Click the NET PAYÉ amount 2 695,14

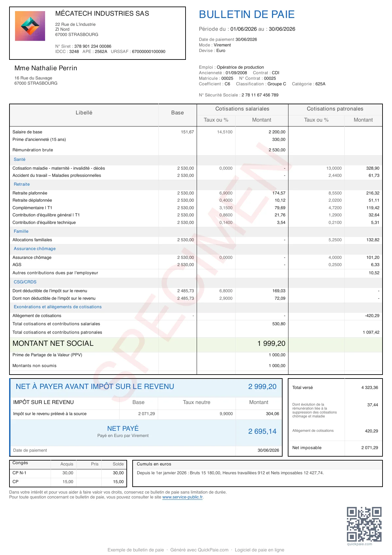point(262,431)
